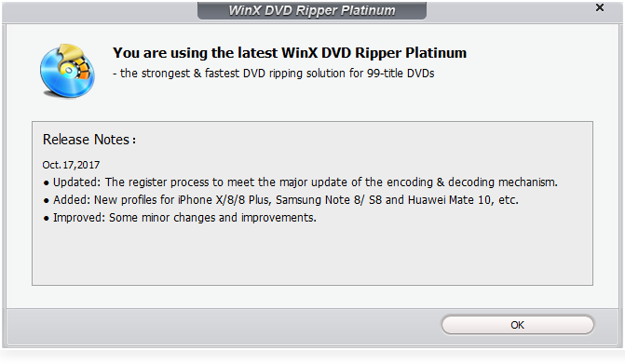The width and height of the screenshot is (625, 364).
Task: Select the "Improved: Some minor changes" line
Action: 184,218
